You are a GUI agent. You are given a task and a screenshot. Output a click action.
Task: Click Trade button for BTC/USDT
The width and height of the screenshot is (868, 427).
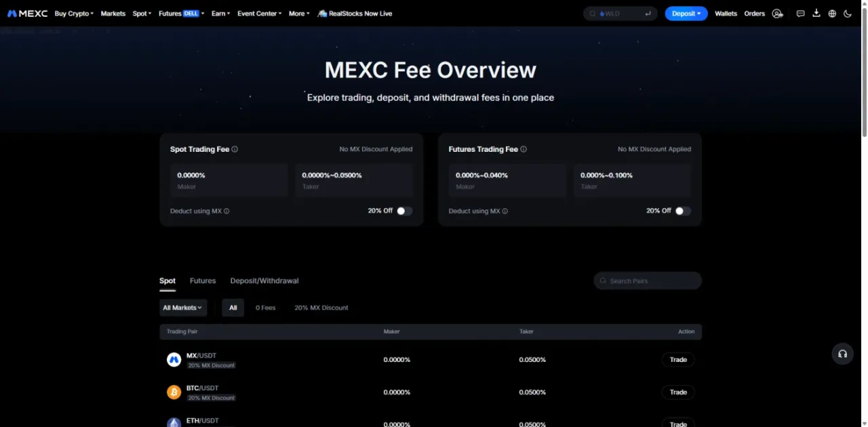(678, 392)
